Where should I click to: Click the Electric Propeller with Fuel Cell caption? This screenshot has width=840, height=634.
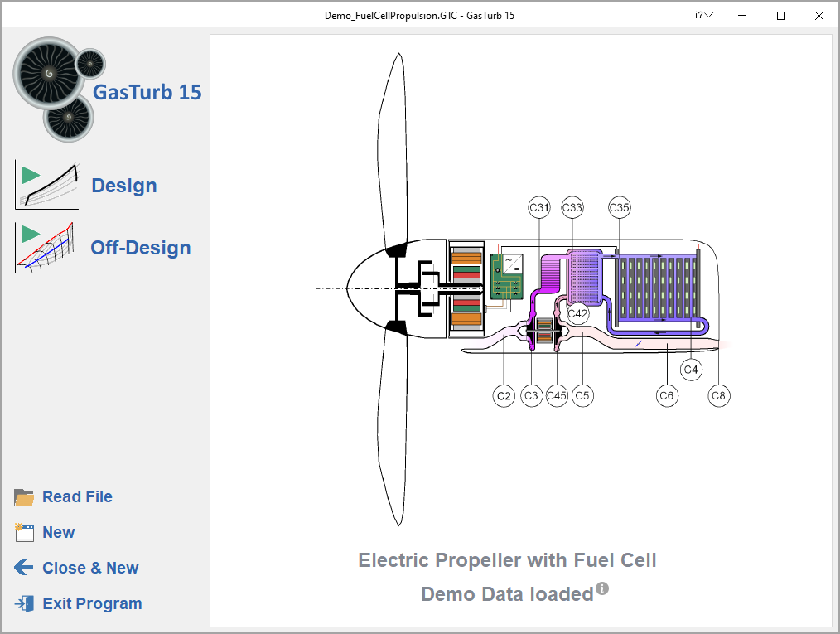coord(507,560)
